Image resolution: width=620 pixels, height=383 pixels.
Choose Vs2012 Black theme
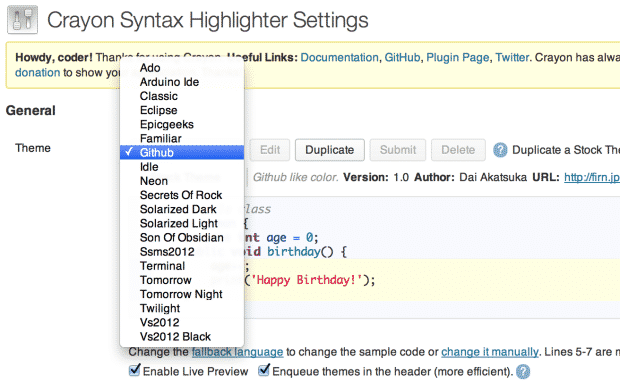pyautogui.click(x=182, y=337)
